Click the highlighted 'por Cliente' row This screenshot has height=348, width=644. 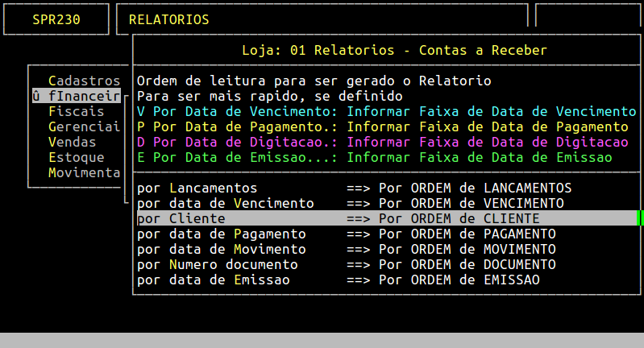point(338,218)
